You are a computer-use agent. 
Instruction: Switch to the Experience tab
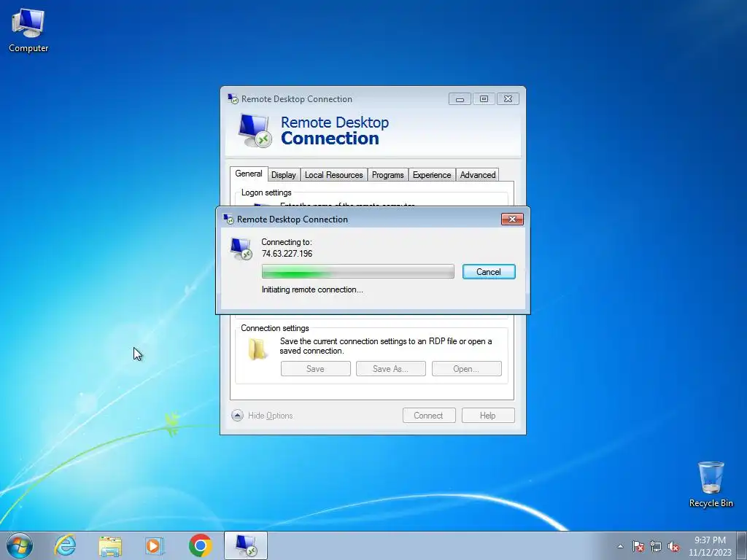point(432,175)
